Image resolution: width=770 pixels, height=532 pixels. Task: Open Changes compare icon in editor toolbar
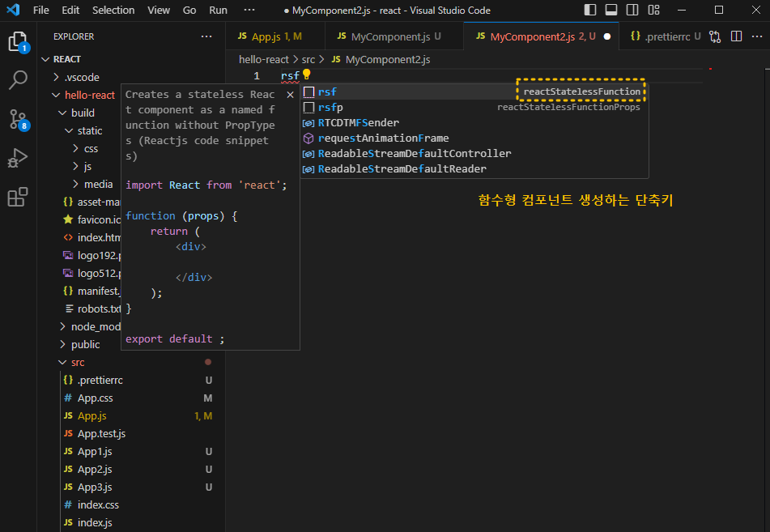(x=715, y=36)
